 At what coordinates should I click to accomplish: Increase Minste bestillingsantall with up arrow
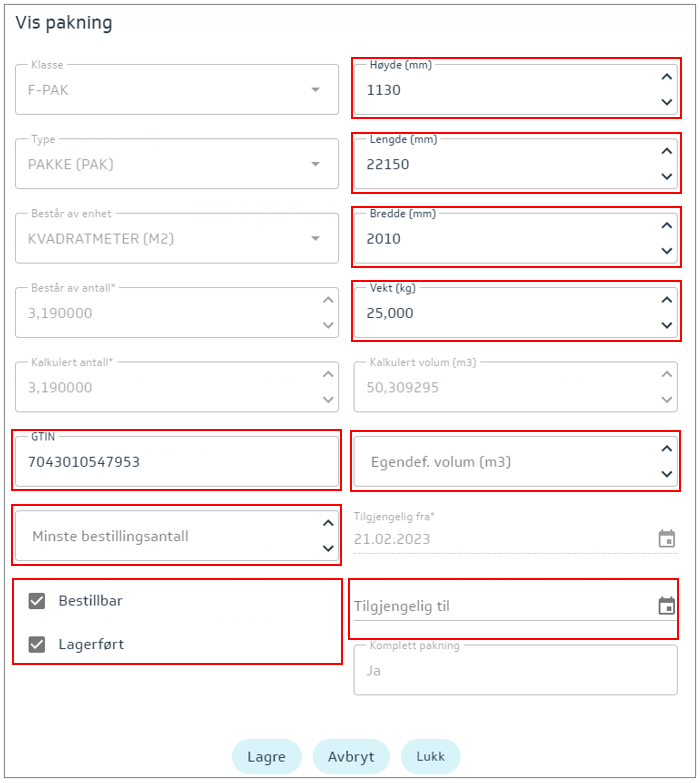pos(327,523)
